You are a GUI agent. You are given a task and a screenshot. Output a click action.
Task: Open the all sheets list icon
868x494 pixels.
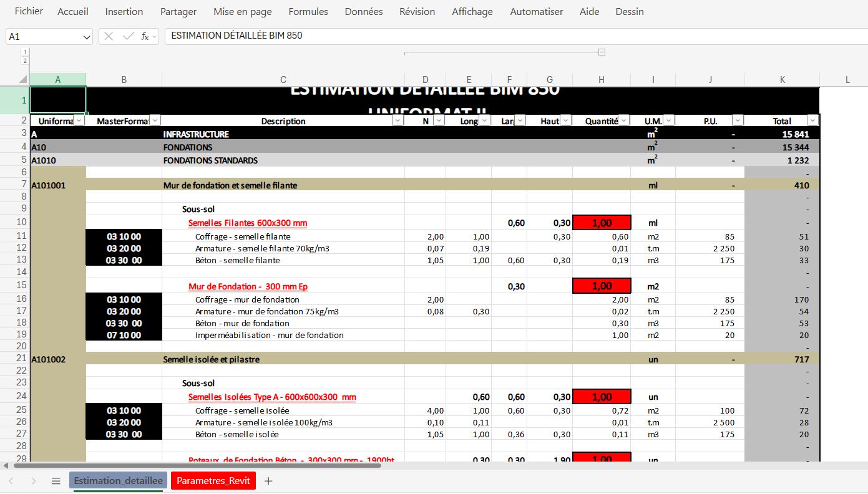tap(56, 481)
